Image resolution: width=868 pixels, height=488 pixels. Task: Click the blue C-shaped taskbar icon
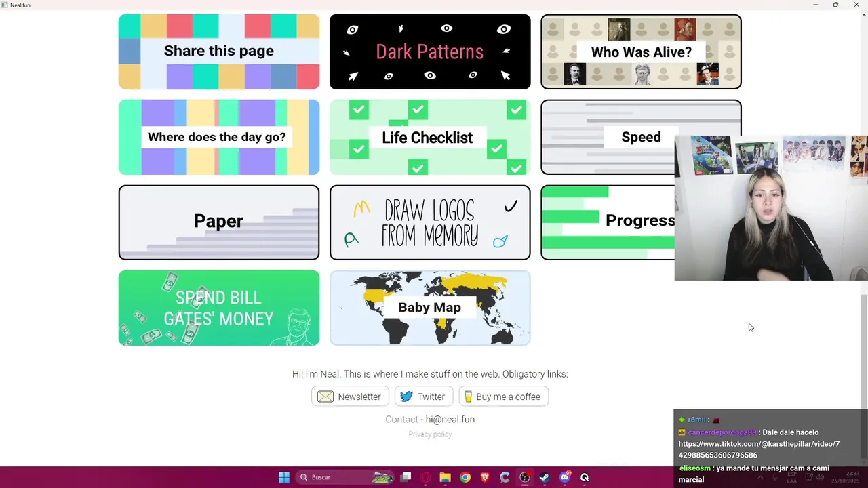pyautogui.click(x=505, y=477)
